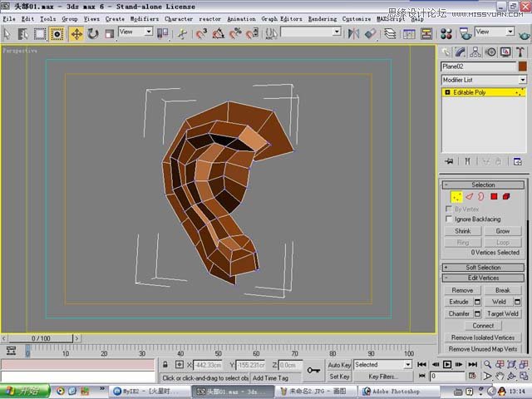532x399 pixels.
Task: Toggle 3D Snaps magnet icon
Action: [x=201, y=34]
